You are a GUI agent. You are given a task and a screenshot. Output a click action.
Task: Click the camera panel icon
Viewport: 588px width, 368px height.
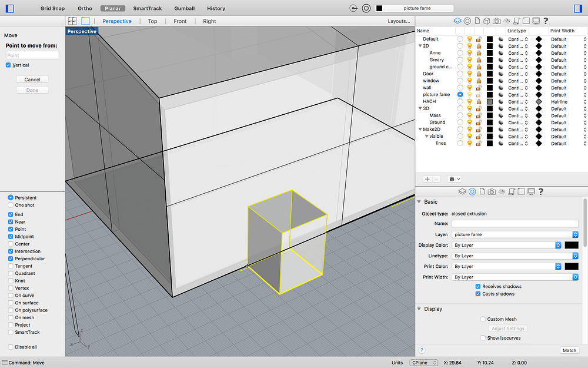point(497,21)
